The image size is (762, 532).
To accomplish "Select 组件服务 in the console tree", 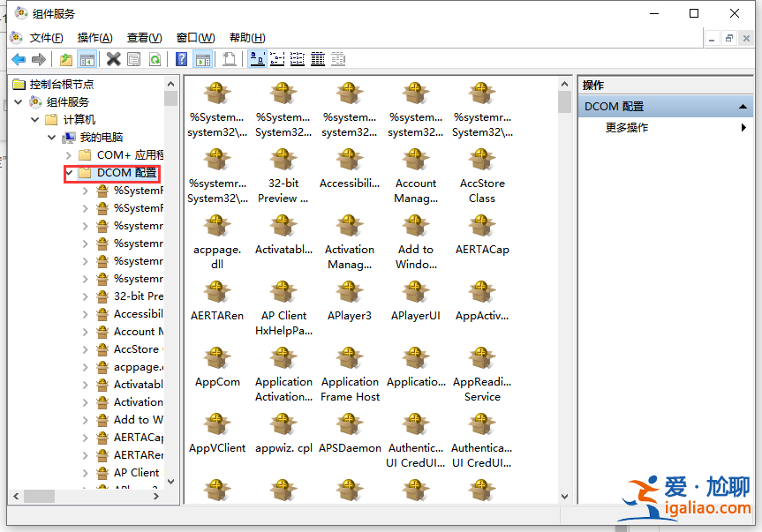I will [x=67, y=102].
